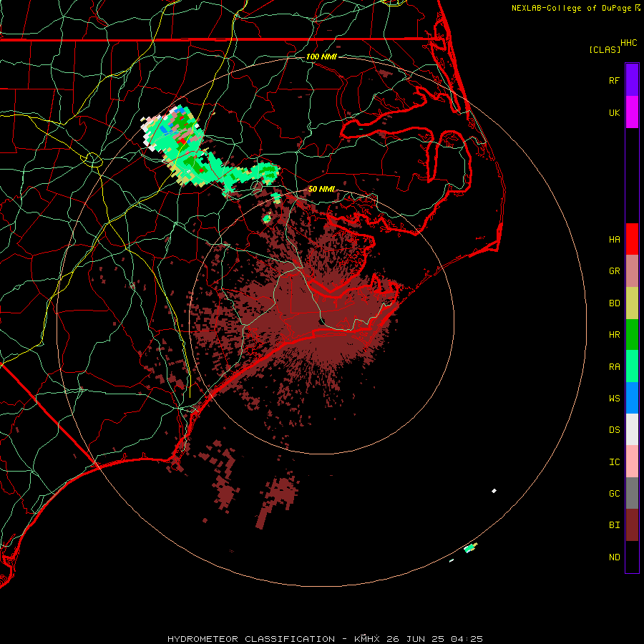This screenshot has height=644, width=644.
Task: Click the [CLAS] units label
Action: click(x=605, y=49)
